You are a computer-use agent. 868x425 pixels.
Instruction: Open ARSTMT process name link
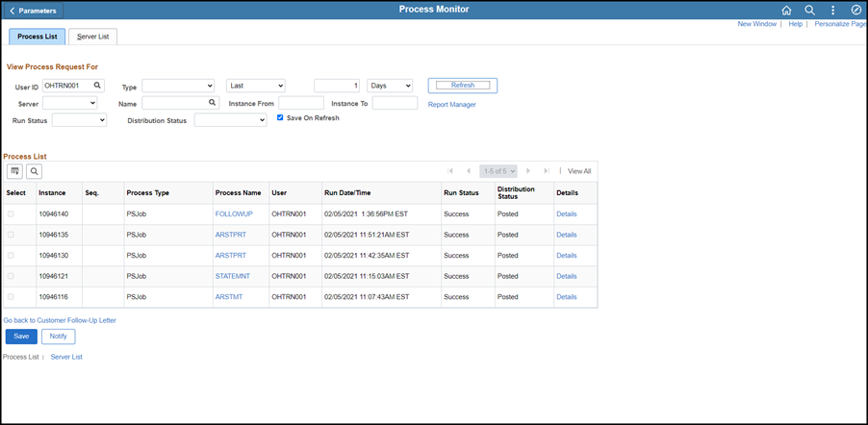coord(229,297)
